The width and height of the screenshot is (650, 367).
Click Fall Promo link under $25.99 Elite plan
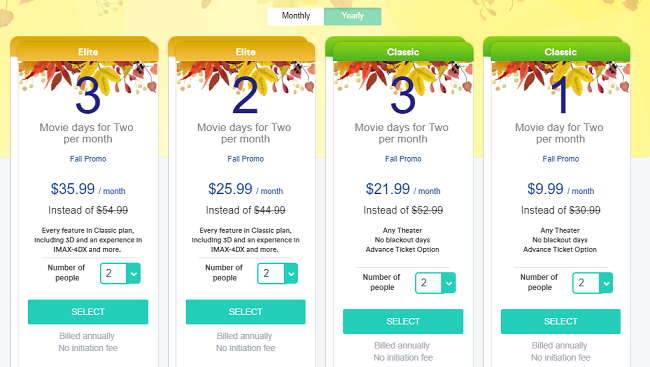[245, 159]
